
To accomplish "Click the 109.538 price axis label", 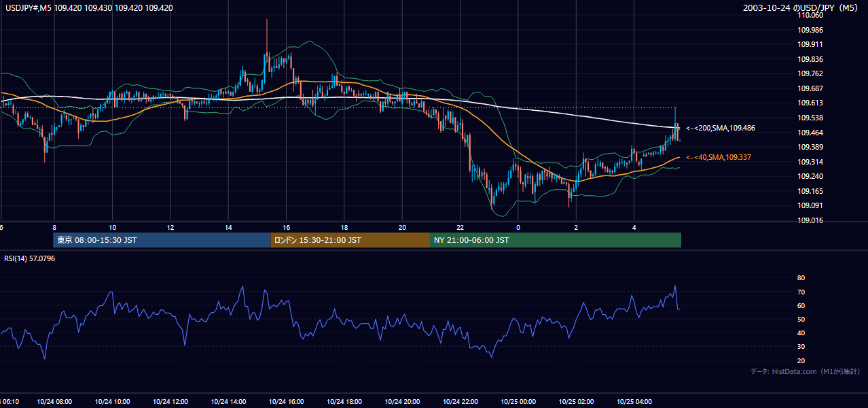I will click(x=811, y=118).
